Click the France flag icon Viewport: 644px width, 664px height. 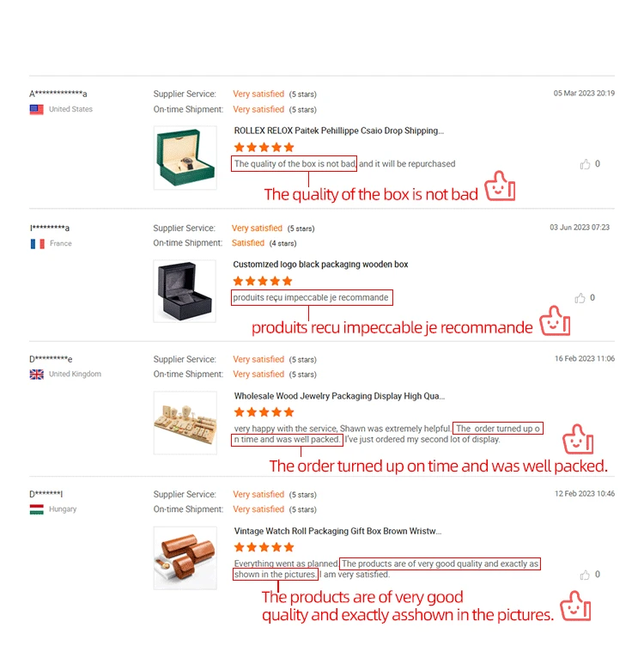(37, 244)
